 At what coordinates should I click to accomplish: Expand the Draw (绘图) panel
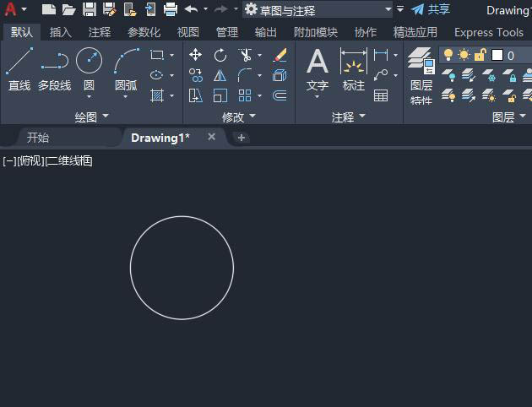91,117
